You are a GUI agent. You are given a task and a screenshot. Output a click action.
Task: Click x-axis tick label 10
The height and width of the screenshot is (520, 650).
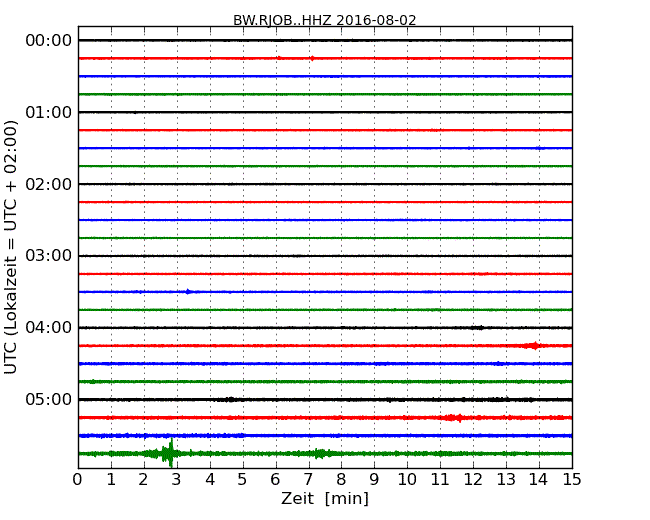coord(407,480)
